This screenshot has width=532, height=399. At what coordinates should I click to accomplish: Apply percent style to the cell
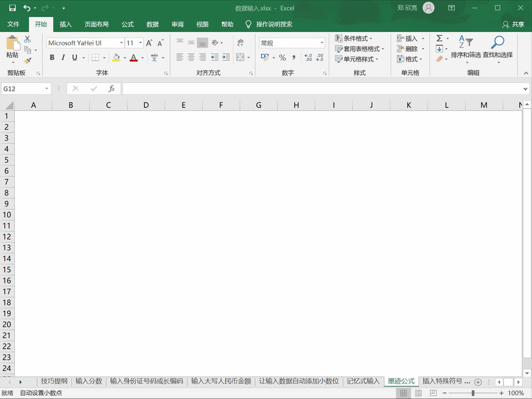point(283,57)
